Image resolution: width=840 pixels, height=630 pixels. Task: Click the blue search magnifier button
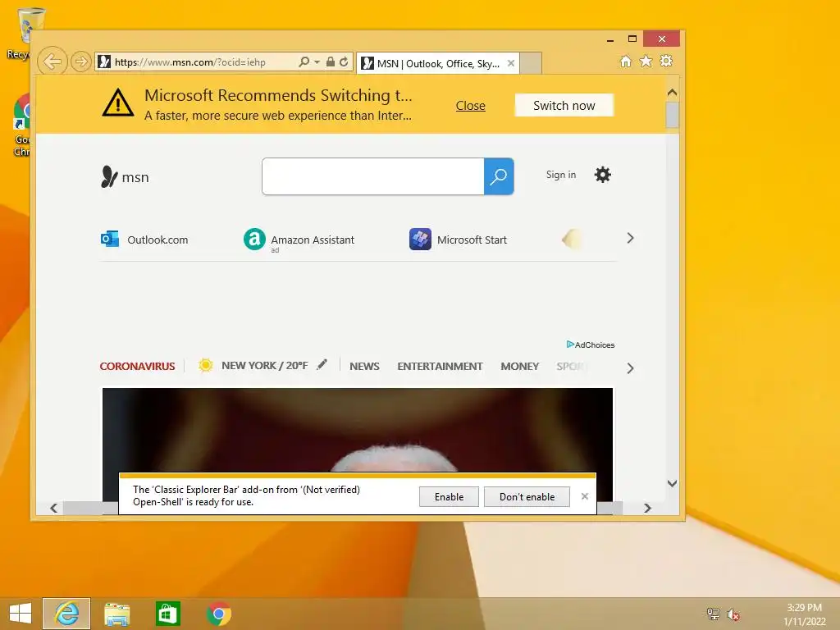499,176
